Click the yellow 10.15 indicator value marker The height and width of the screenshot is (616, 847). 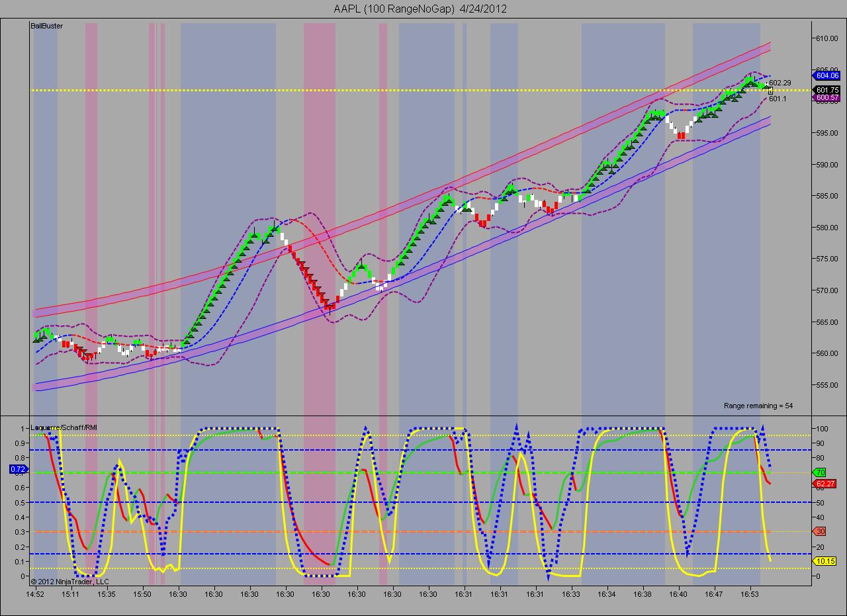click(824, 561)
